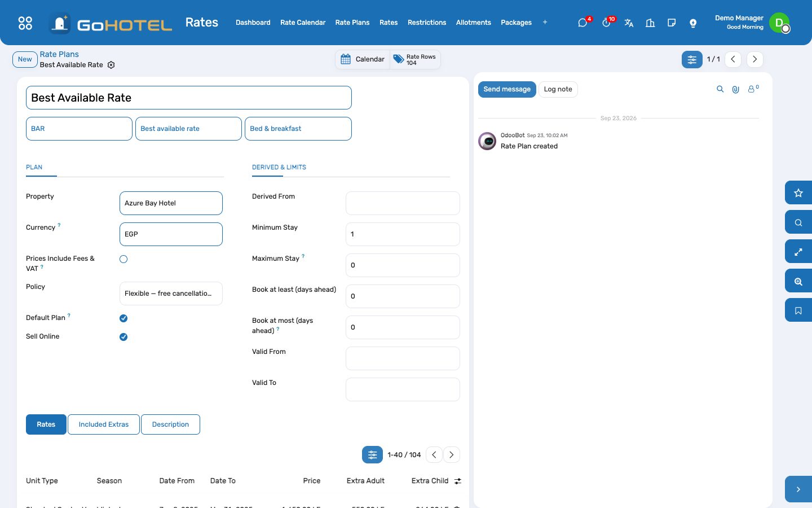Toggle Prices Include Fees & VAT checkbox
The width and height of the screenshot is (812, 508).
123,259
